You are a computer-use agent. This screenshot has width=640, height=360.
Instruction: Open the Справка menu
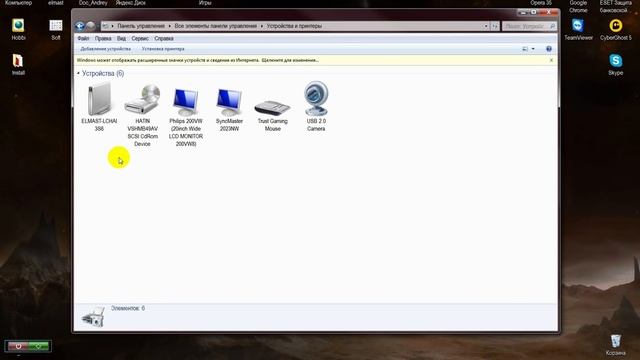[x=164, y=38]
